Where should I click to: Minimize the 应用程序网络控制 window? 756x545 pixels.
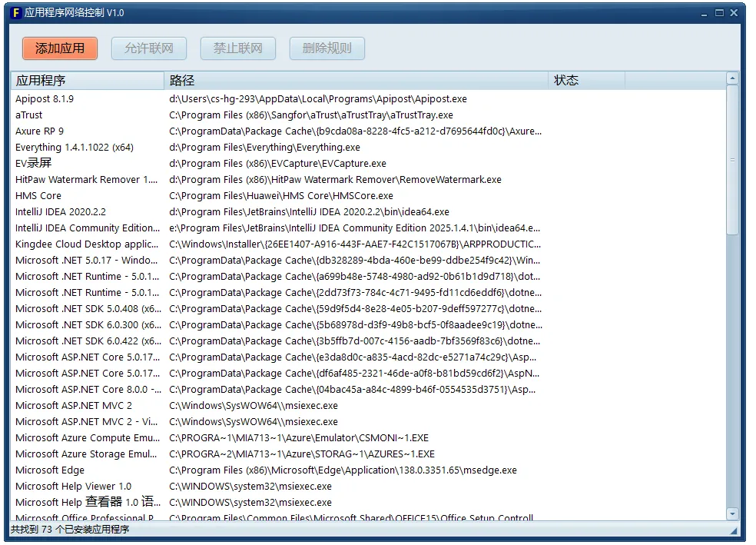click(x=705, y=14)
